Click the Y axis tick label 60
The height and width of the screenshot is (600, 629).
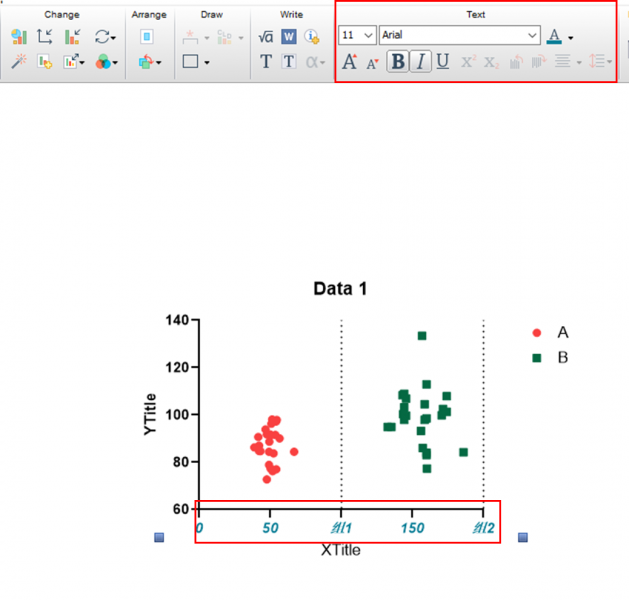tap(181, 509)
